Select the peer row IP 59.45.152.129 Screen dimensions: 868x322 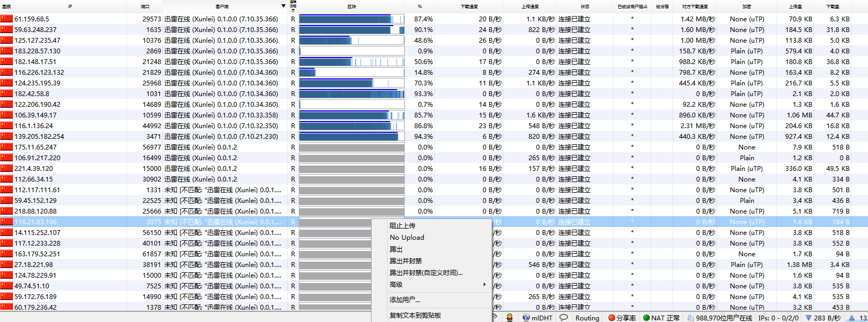pyautogui.click(x=36, y=200)
